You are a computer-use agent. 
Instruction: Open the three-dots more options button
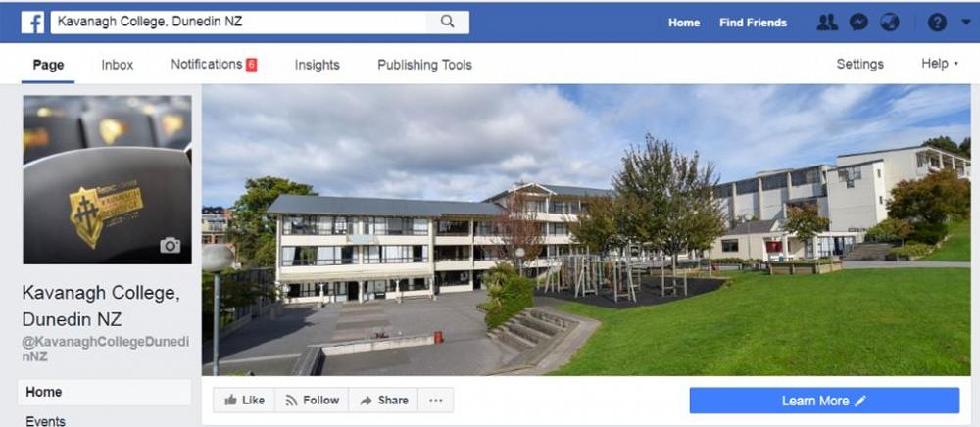pos(436,401)
